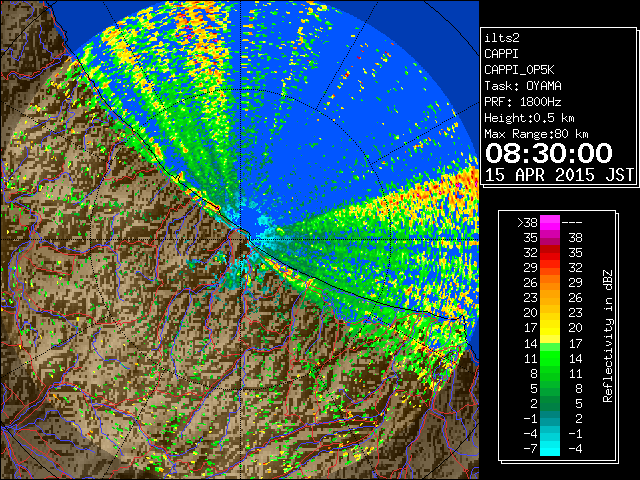
Task: Click the '15 APR 2015 JST' date
Action: point(559,175)
